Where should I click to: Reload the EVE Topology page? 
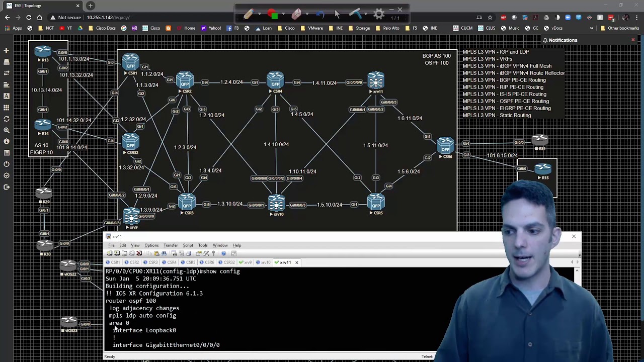point(29,17)
